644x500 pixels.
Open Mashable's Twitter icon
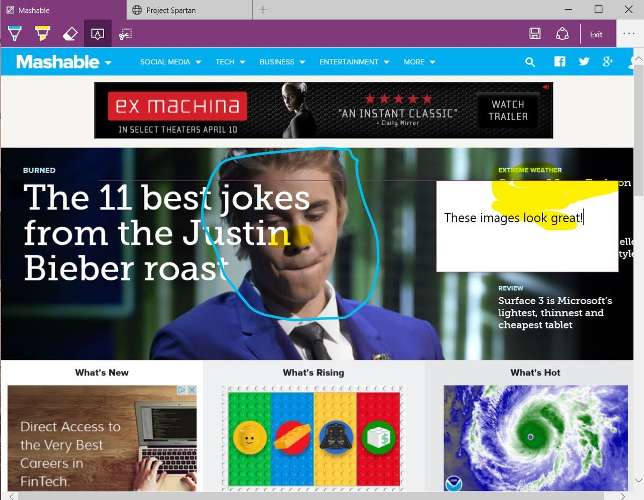(584, 62)
